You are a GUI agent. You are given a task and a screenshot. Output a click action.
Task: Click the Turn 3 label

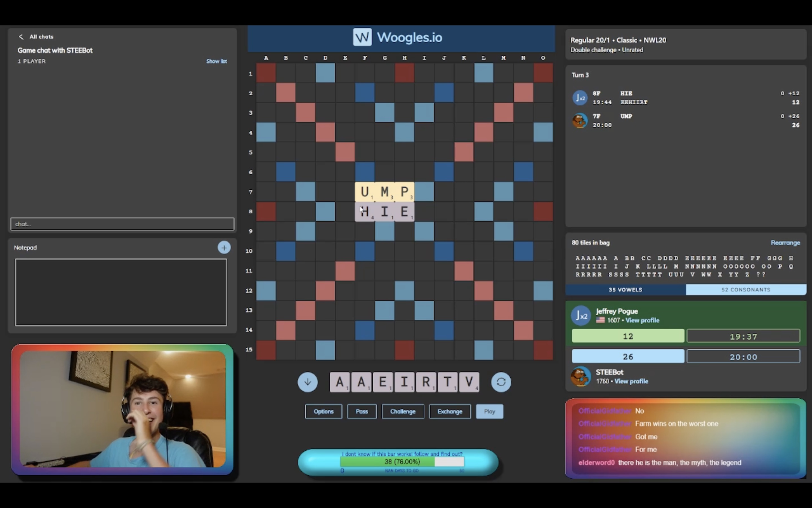[x=580, y=75]
